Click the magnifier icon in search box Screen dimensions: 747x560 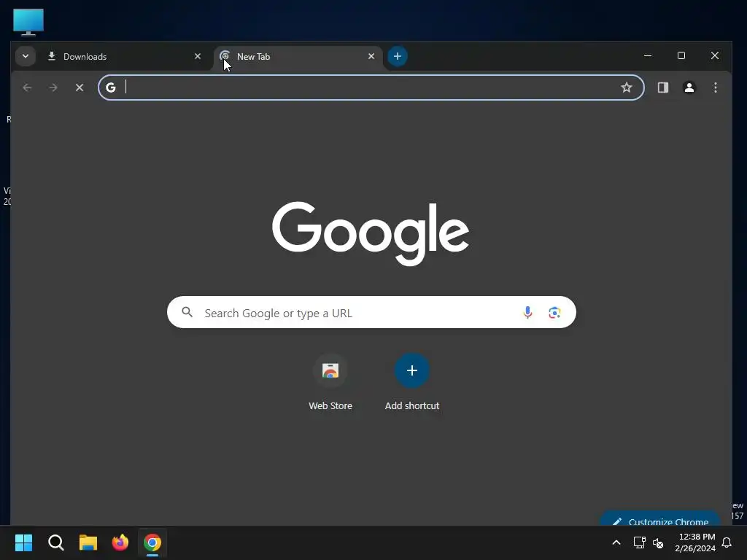point(187,312)
